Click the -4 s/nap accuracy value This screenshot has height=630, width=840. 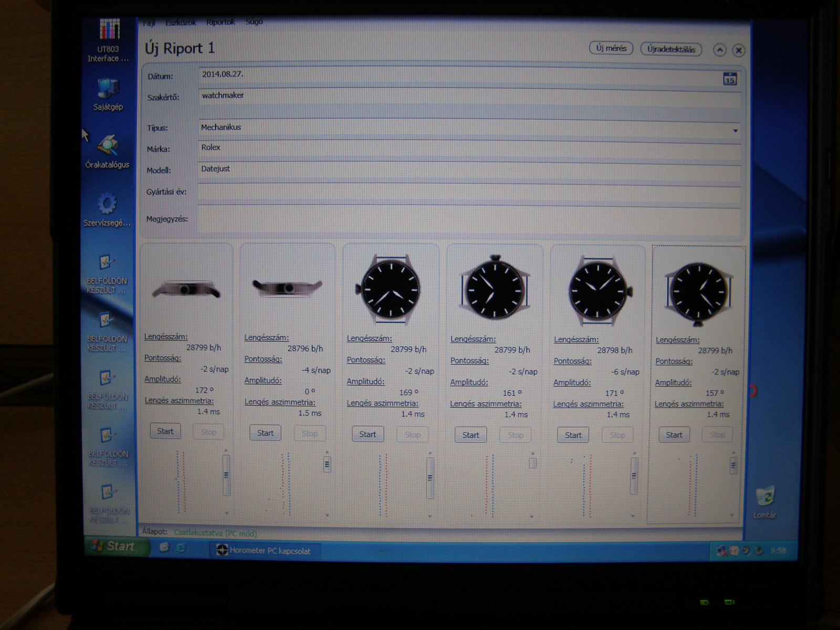pyautogui.click(x=316, y=370)
